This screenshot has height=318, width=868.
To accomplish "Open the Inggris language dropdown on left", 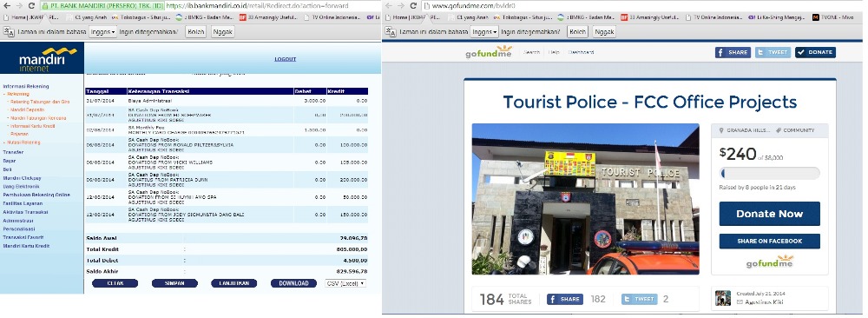I will (103, 31).
